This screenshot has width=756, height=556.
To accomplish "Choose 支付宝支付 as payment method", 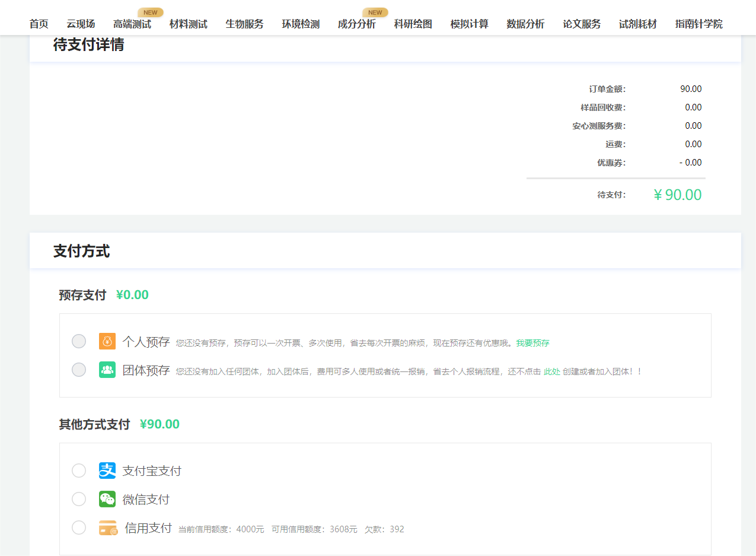I will click(x=78, y=470).
